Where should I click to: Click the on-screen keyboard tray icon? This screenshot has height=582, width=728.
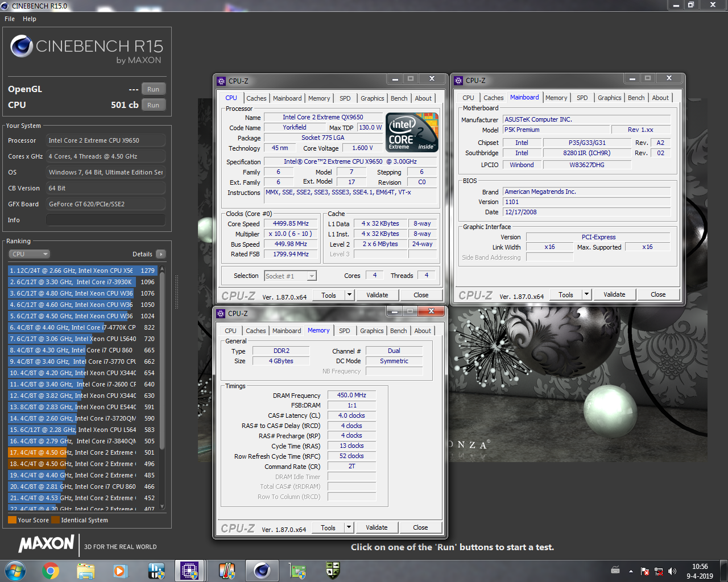[615, 570]
